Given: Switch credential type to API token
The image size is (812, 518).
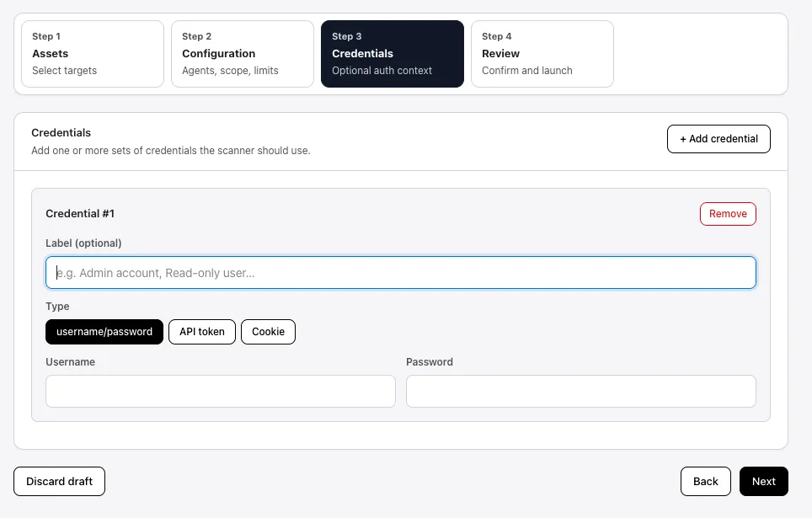Looking at the screenshot, I should coord(201,331).
